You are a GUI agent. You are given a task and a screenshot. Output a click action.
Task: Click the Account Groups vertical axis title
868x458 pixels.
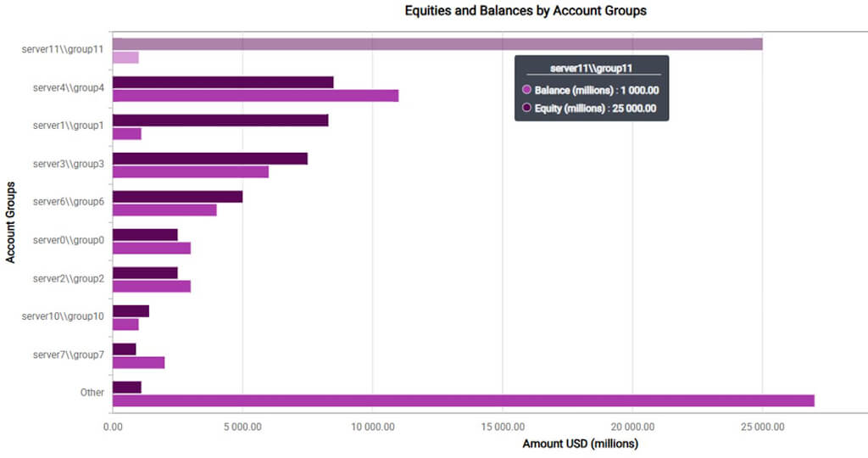coord(11,221)
